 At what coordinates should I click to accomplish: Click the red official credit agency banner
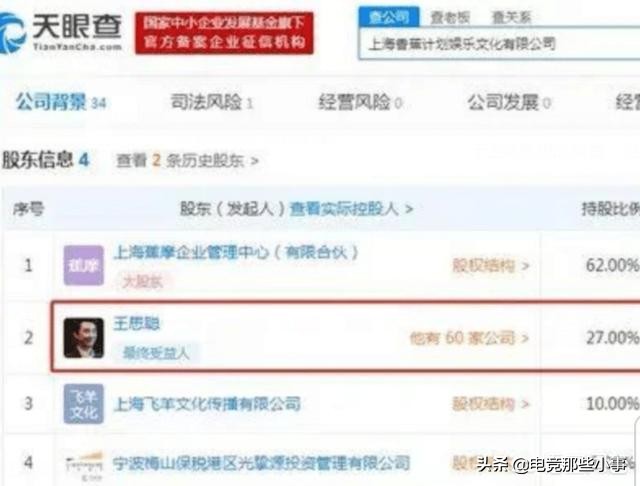[224, 33]
